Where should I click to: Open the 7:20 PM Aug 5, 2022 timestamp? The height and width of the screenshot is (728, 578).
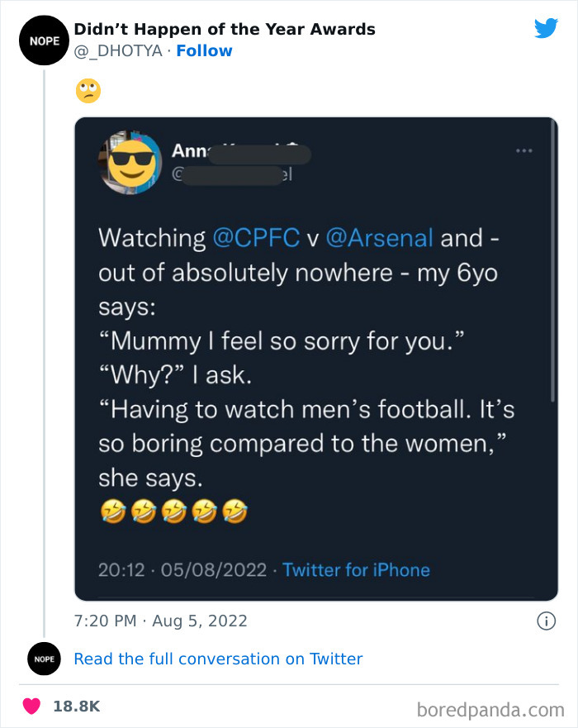point(160,621)
